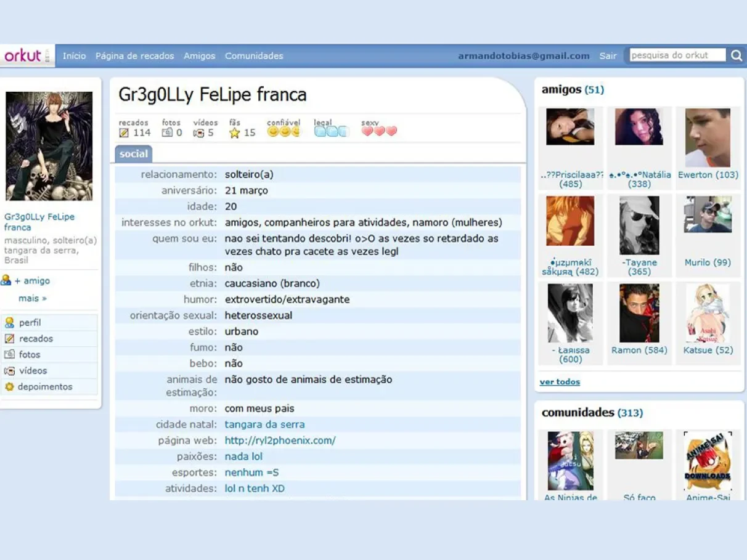Click the recados sidebar icon
This screenshot has height=560, width=747.
point(9,338)
